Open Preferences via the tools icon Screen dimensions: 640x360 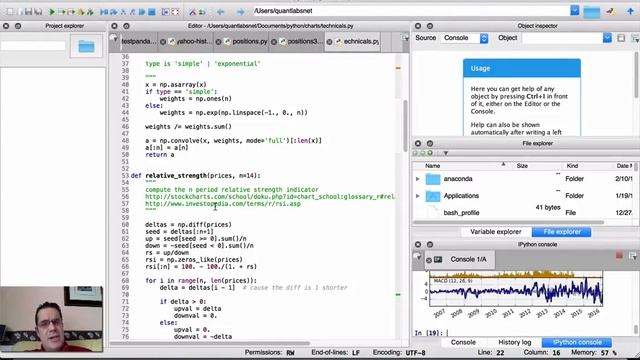(x=193, y=12)
